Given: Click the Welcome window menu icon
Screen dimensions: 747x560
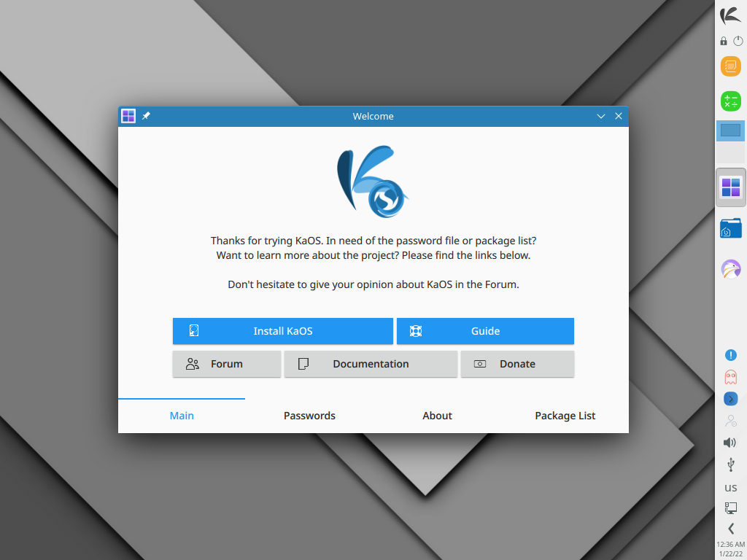Looking at the screenshot, I should (128, 116).
